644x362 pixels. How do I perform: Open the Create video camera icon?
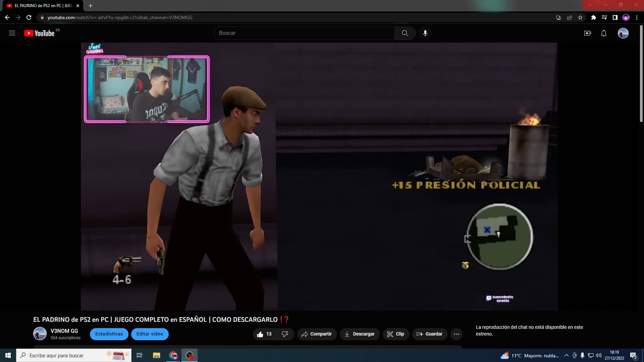[x=587, y=33]
